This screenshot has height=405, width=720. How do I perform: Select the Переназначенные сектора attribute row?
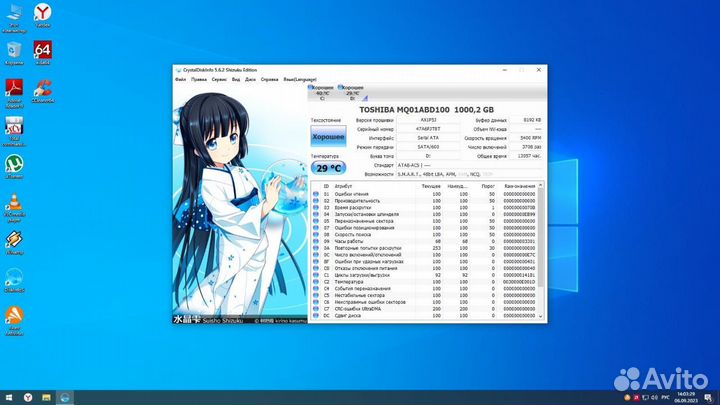[x=424, y=221]
